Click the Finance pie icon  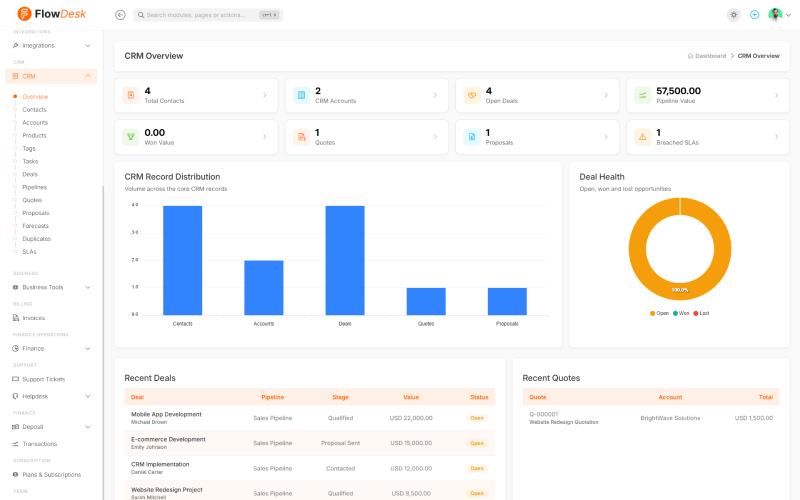(x=15, y=348)
